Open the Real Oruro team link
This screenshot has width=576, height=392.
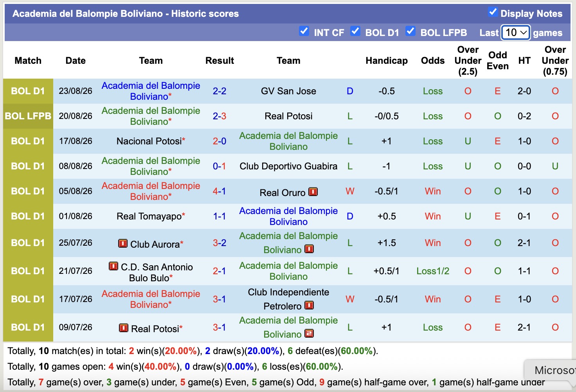coord(283,192)
